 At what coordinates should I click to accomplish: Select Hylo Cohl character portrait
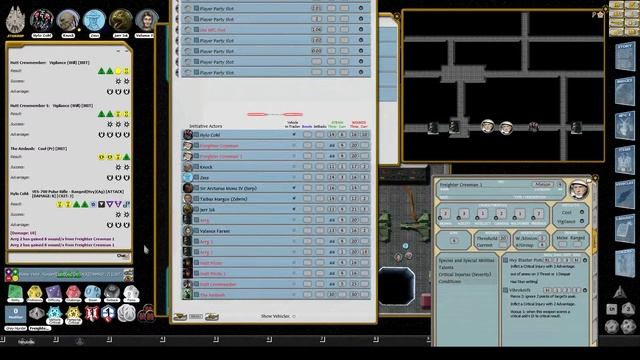point(42,20)
